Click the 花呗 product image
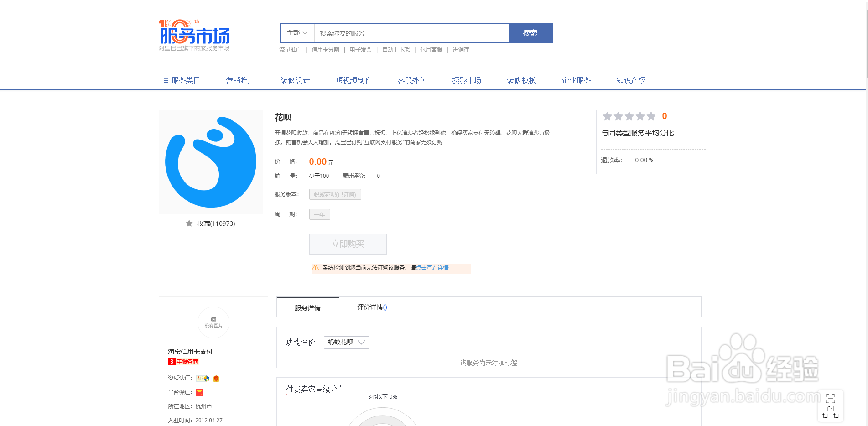The height and width of the screenshot is (426, 868). [x=211, y=162]
